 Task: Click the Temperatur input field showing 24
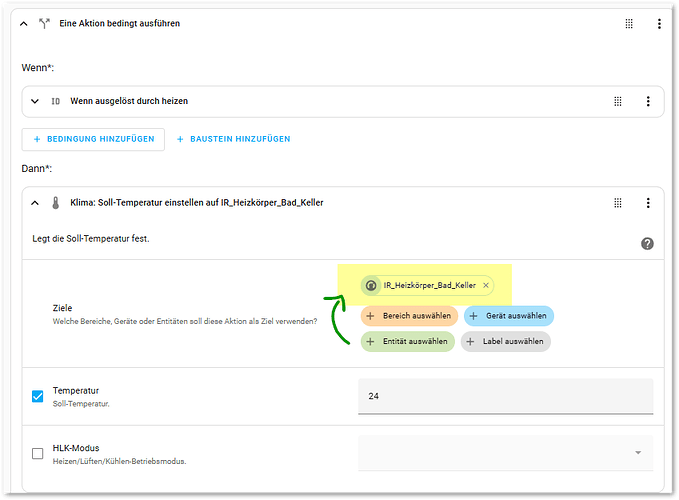[505, 396]
